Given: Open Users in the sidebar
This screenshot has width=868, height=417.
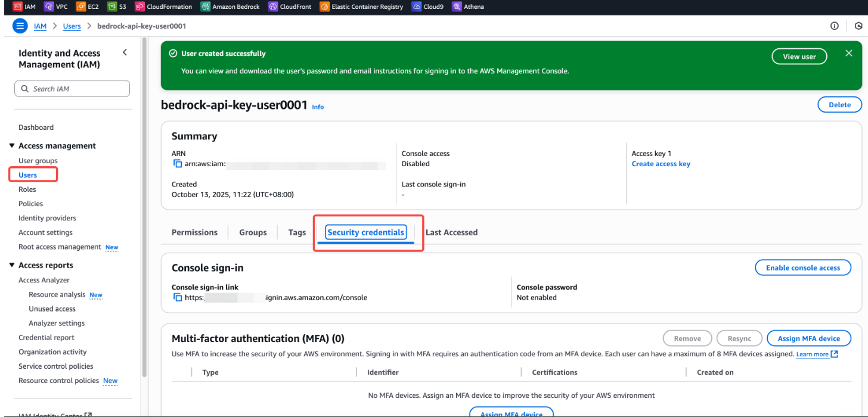Looking at the screenshot, I should [x=27, y=175].
